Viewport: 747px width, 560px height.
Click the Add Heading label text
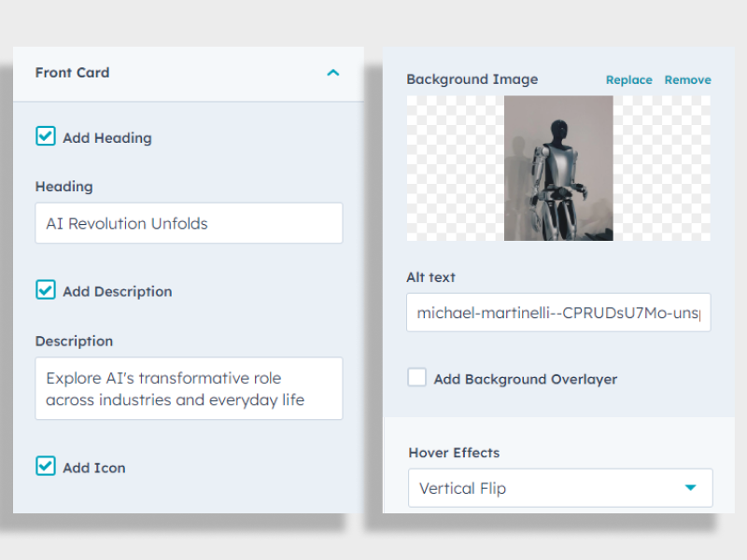106,138
